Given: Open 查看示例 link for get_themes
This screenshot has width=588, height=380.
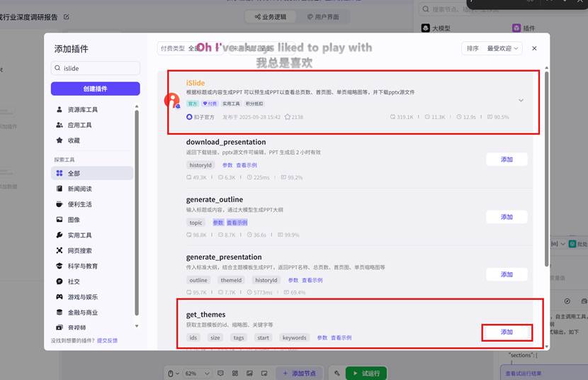Looking at the screenshot, I should (341, 337).
